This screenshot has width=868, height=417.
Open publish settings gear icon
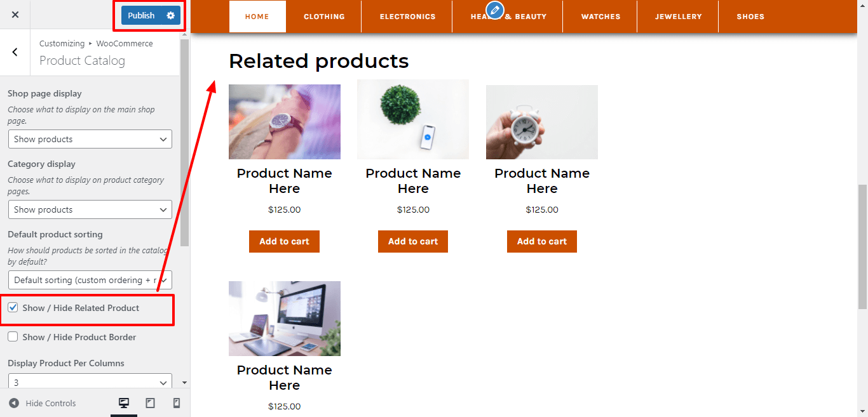click(170, 15)
